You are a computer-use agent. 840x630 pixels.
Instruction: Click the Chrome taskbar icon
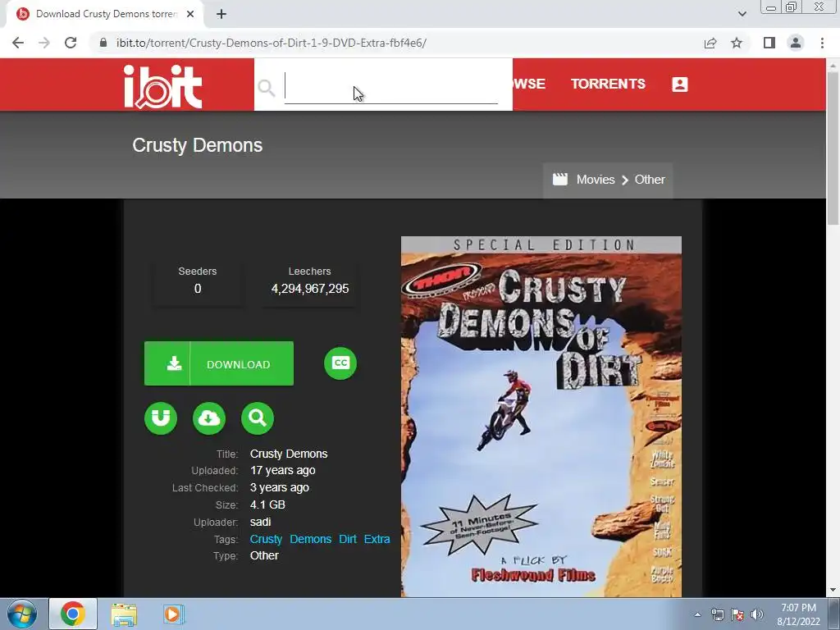(x=73, y=614)
